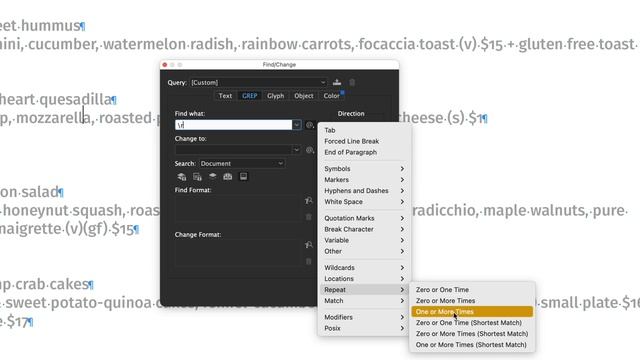This screenshot has height=360, width=640.
Task: Click the Clear Find Format trash icon
Action: (309, 217)
